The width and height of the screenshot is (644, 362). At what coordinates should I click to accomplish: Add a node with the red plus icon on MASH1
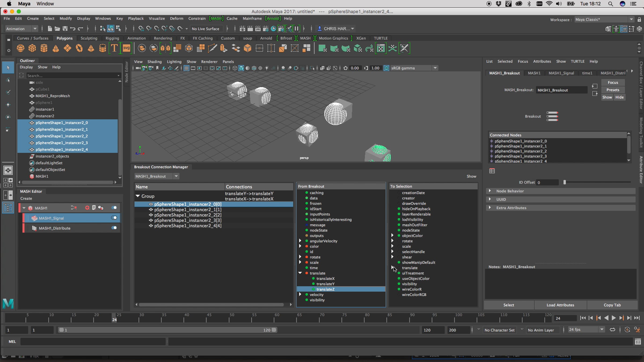[87, 208]
